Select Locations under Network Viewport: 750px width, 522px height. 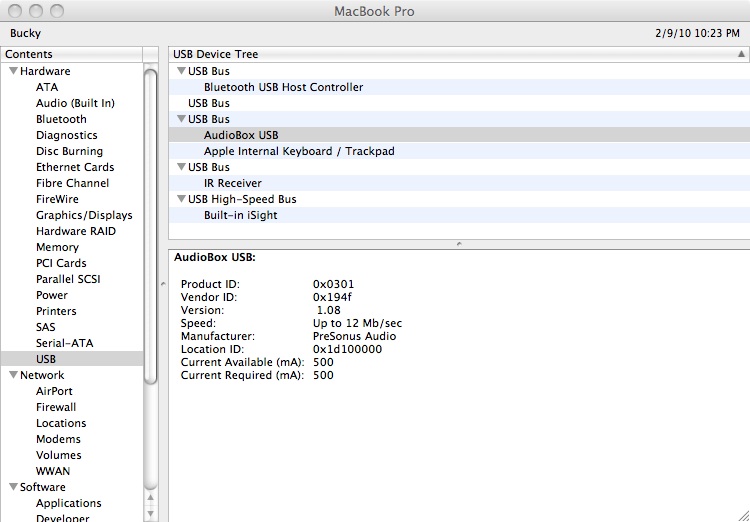61,423
